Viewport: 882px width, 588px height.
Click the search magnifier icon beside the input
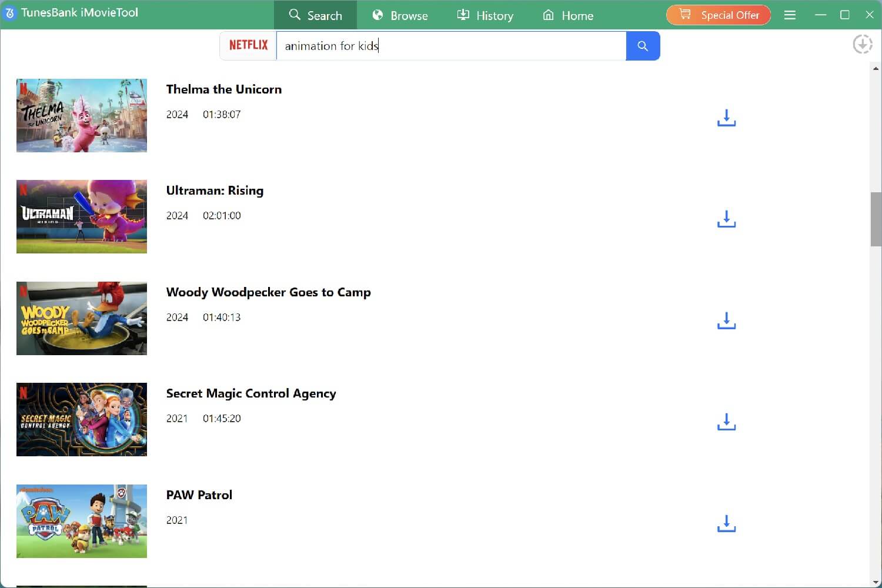pyautogui.click(x=643, y=46)
